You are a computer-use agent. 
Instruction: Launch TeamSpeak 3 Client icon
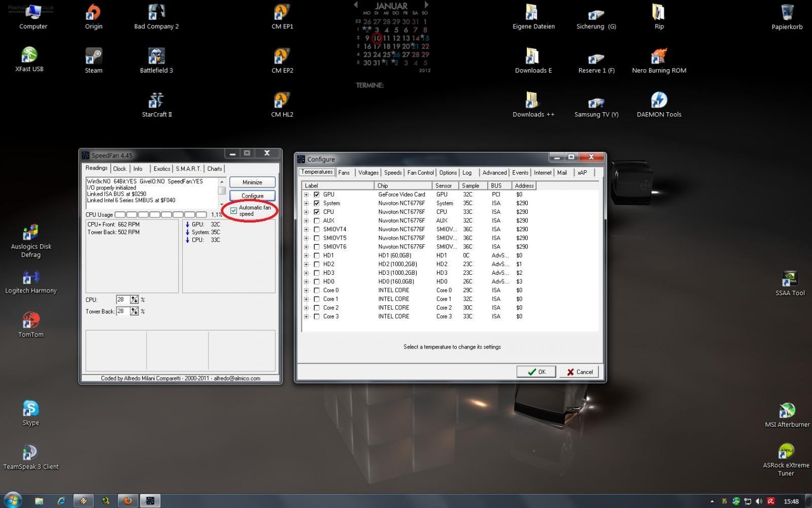click(30, 457)
